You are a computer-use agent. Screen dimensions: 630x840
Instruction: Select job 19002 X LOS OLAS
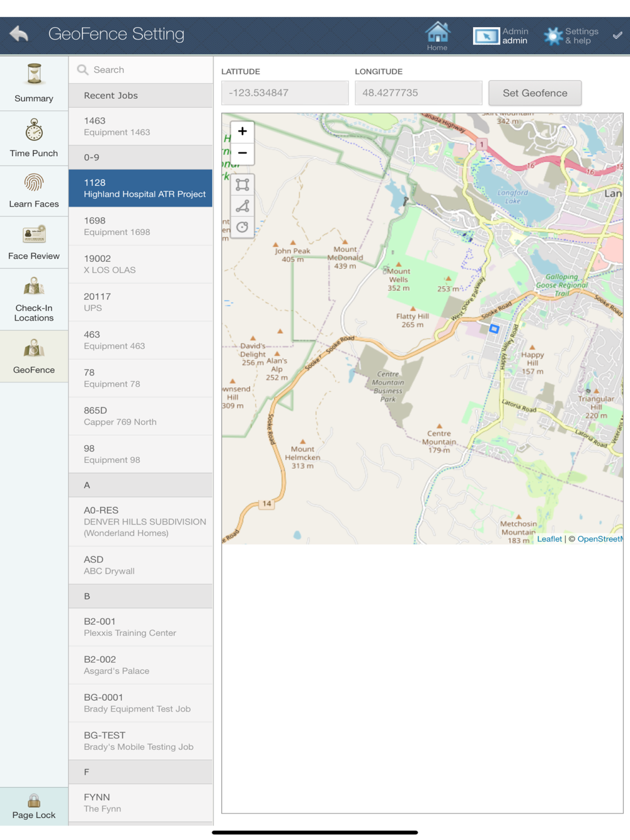[x=140, y=264]
